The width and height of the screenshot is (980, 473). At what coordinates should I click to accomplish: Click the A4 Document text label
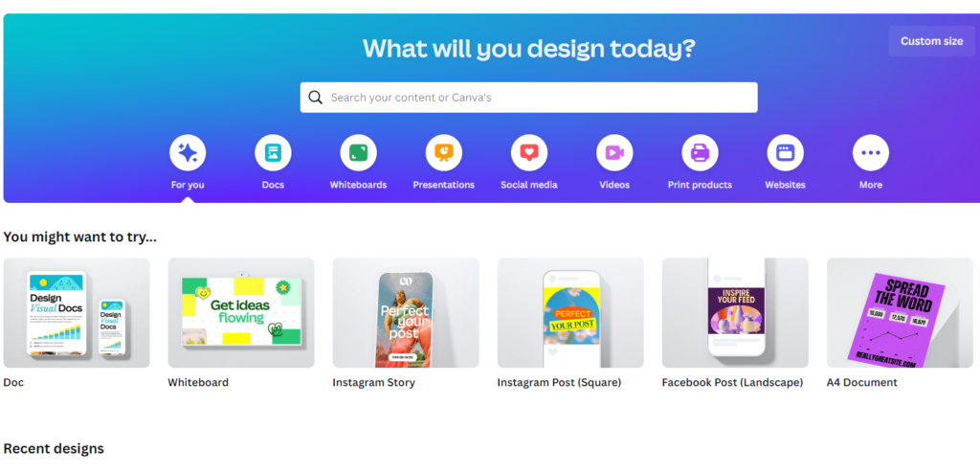(862, 382)
